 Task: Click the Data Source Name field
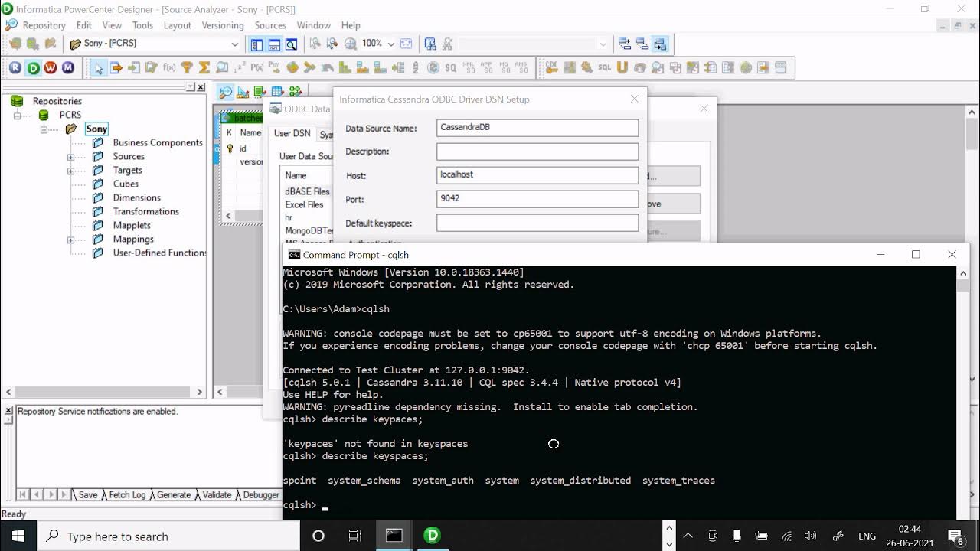point(537,128)
